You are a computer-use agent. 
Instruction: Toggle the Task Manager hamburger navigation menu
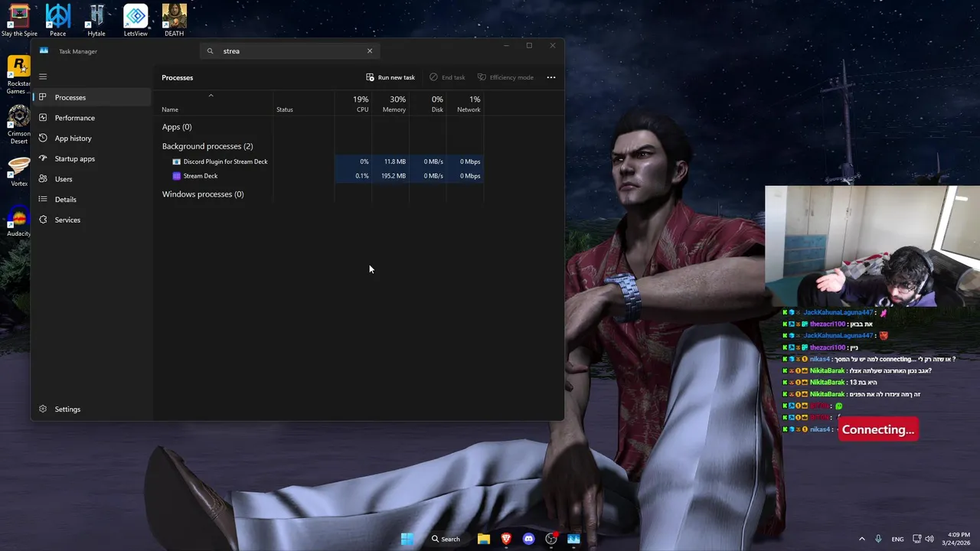point(43,77)
